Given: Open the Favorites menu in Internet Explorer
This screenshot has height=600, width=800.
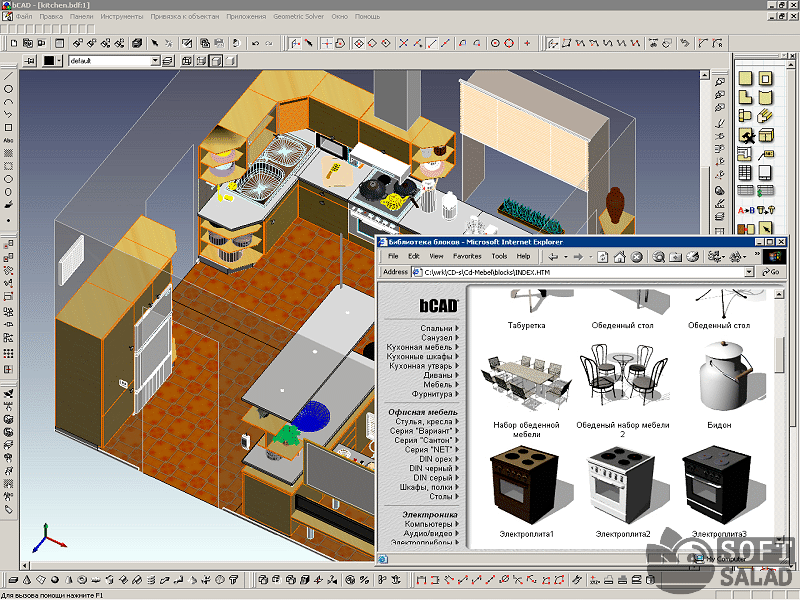Looking at the screenshot, I should point(467,256).
